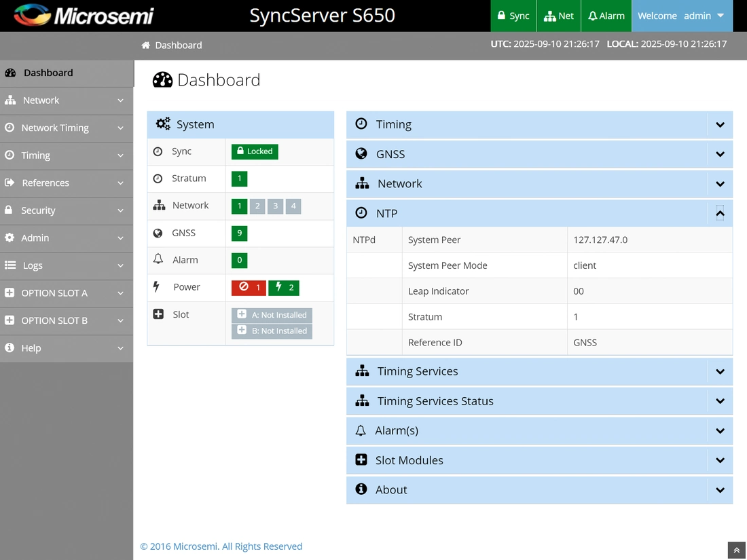Click the Alarm status button in header
The image size is (747, 560).
click(606, 16)
